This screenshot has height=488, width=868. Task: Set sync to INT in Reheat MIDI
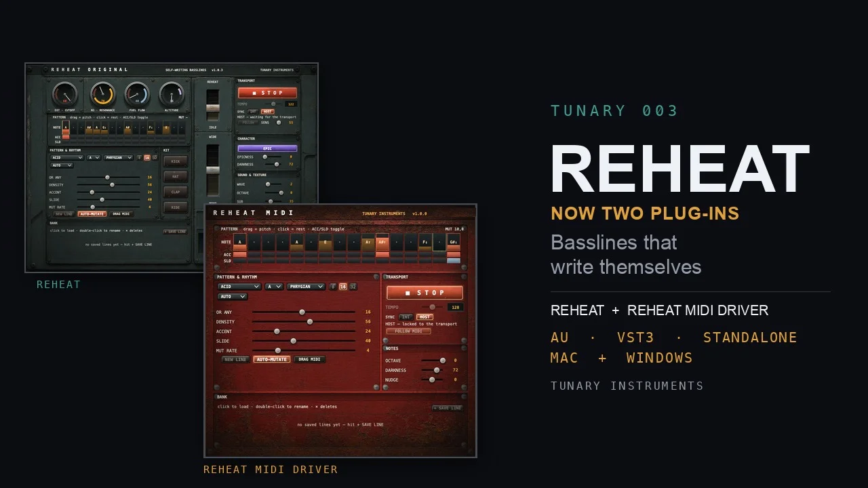(406, 317)
